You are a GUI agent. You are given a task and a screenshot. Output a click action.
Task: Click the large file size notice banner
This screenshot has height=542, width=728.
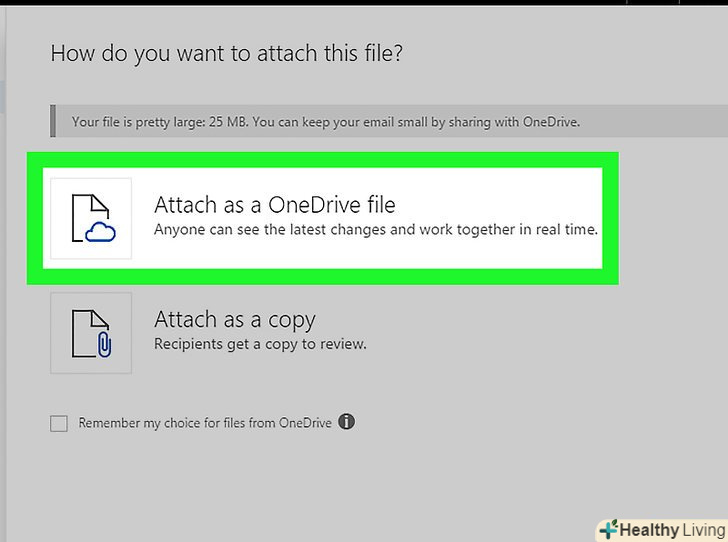pos(390,123)
